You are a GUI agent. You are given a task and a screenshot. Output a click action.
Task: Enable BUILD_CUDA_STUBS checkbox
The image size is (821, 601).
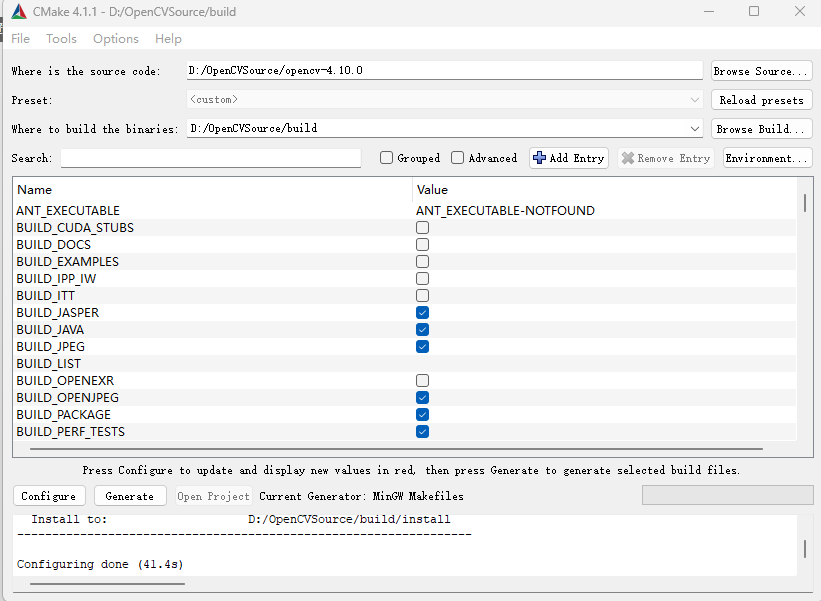click(423, 227)
